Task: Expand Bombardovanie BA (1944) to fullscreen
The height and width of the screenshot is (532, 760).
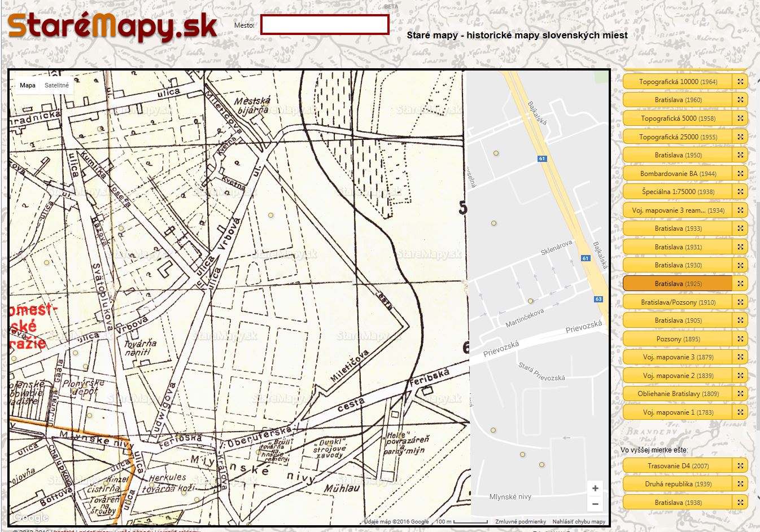Action: click(x=740, y=174)
